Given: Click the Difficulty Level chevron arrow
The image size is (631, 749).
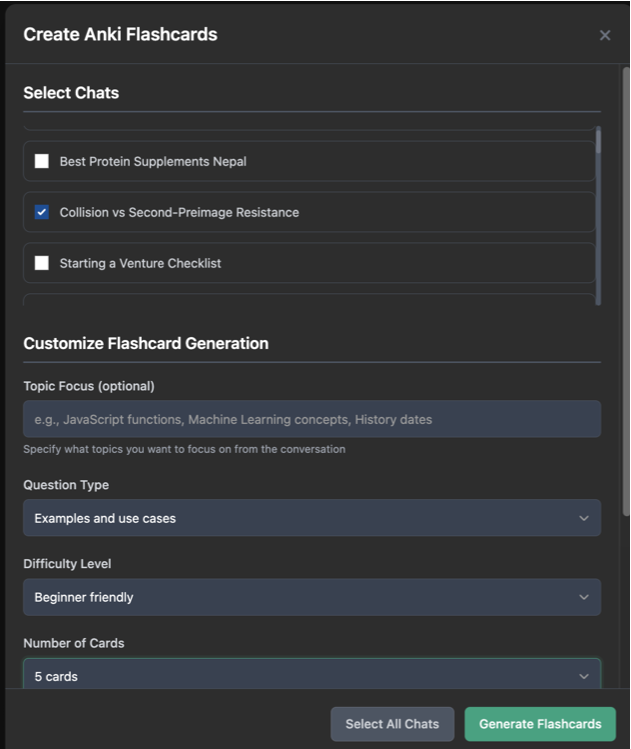Looking at the screenshot, I should pyautogui.click(x=584, y=597).
